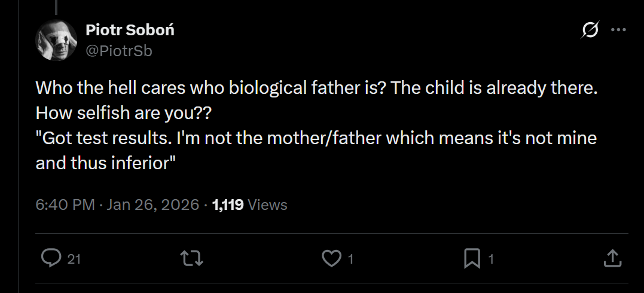Open Piotr Soboń's profile picture
The image size is (644, 293).
click(x=56, y=40)
